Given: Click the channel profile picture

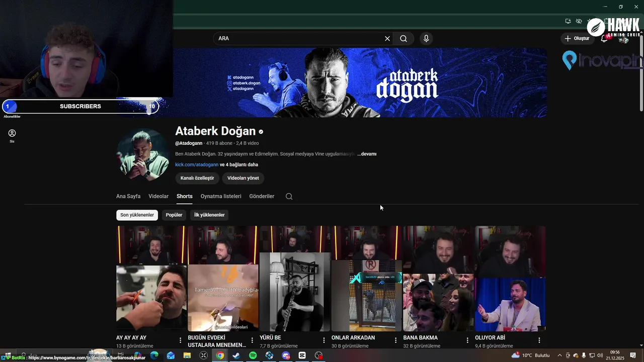Looking at the screenshot, I should click(x=142, y=154).
